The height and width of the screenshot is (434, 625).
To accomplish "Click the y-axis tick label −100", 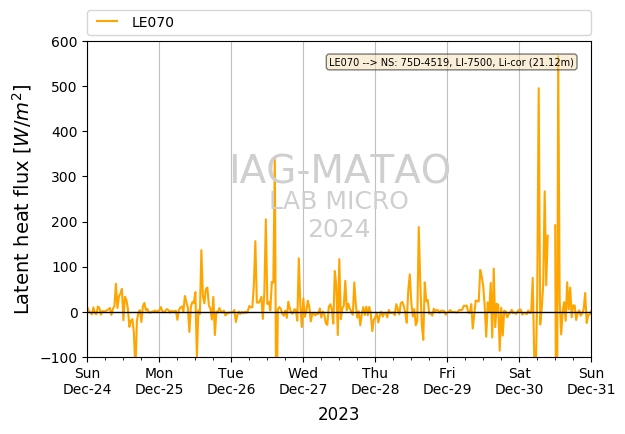I will 59,358.
